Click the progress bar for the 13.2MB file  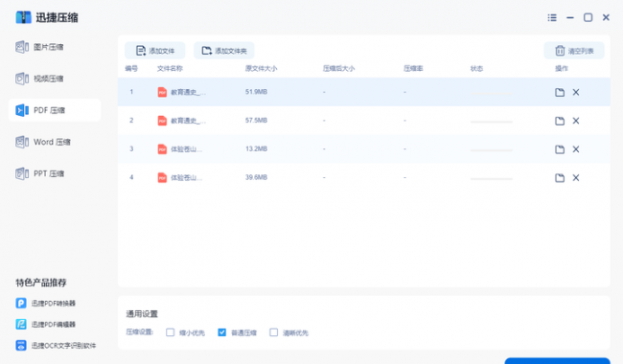(x=491, y=150)
